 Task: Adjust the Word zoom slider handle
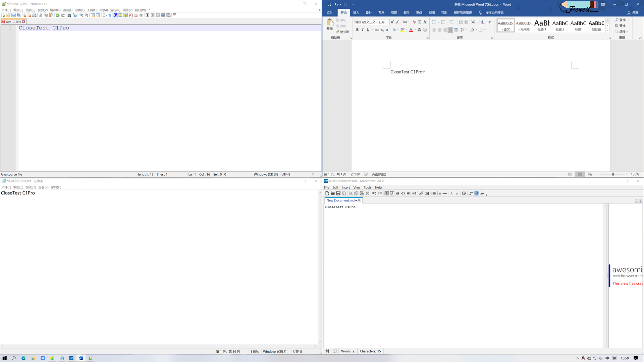coord(613,174)
